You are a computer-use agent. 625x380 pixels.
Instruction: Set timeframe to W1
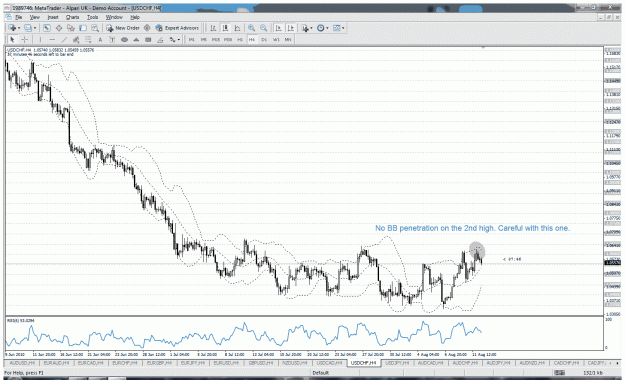click(x=276, y=39)
